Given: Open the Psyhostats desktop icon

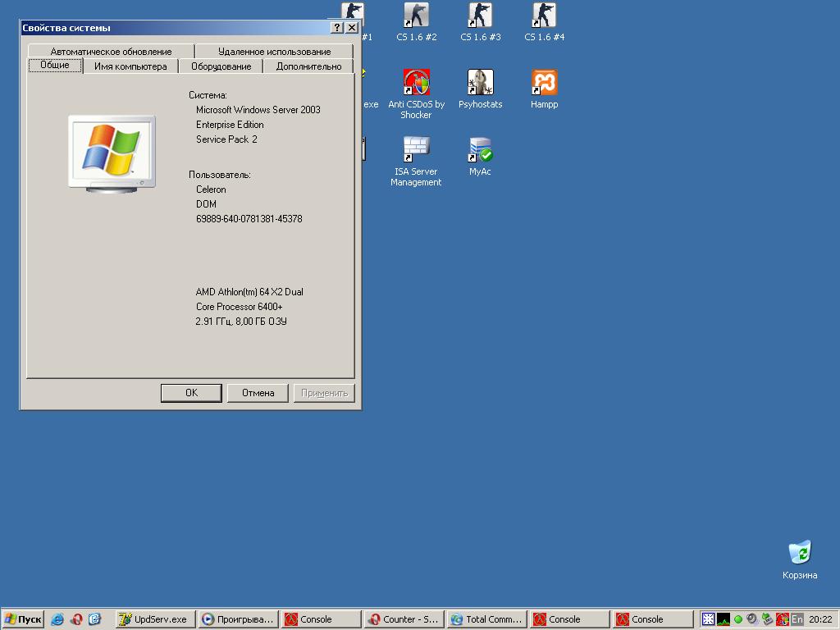Looking at the screenshot, I should (481, 89).
